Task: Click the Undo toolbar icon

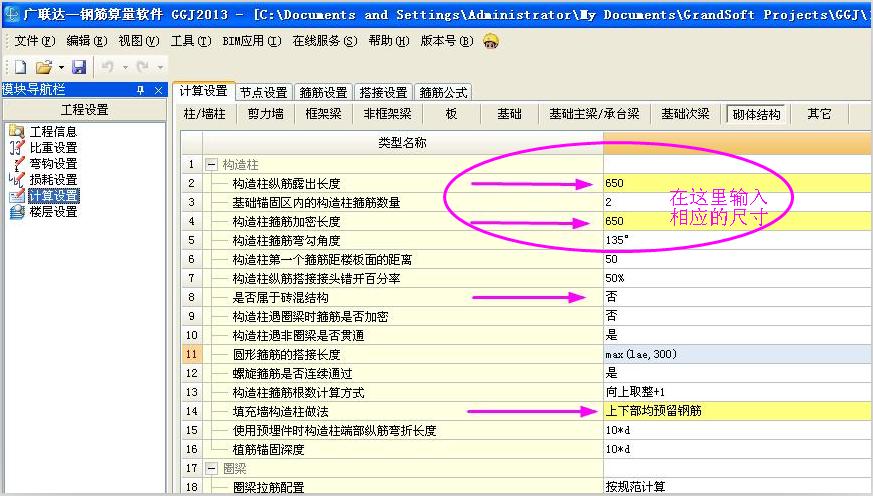Action: click(x=107, y=67)
